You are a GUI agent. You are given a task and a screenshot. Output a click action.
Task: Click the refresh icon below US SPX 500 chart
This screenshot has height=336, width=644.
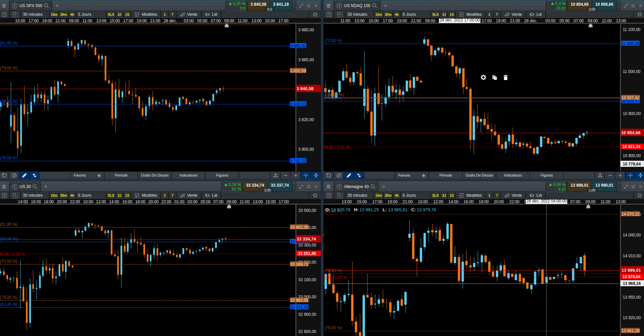(4, 176)
